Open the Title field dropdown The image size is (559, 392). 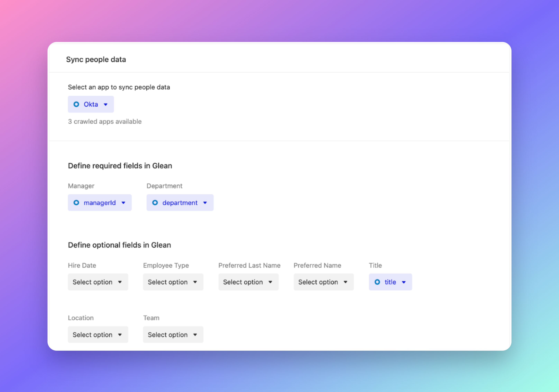pos(390,282)
